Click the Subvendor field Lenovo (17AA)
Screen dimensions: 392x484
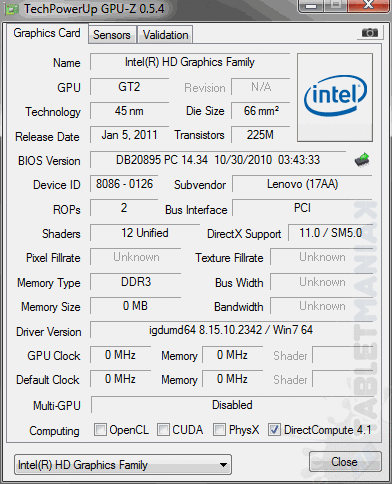pos(302,184)
